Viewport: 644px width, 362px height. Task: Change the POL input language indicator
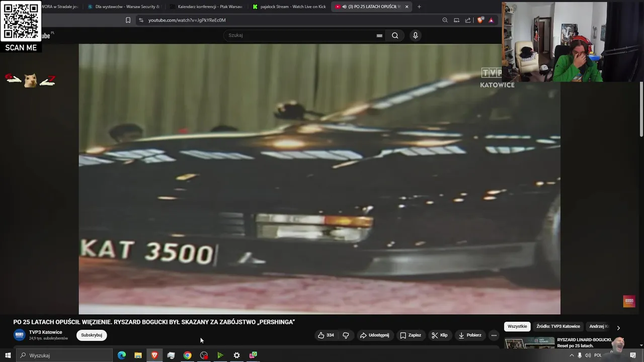tap(598, 355)
